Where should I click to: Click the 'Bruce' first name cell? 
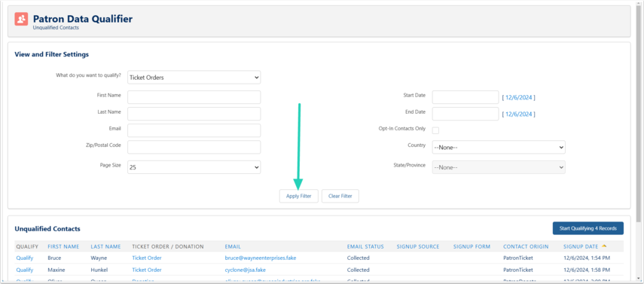pos(55,258)
